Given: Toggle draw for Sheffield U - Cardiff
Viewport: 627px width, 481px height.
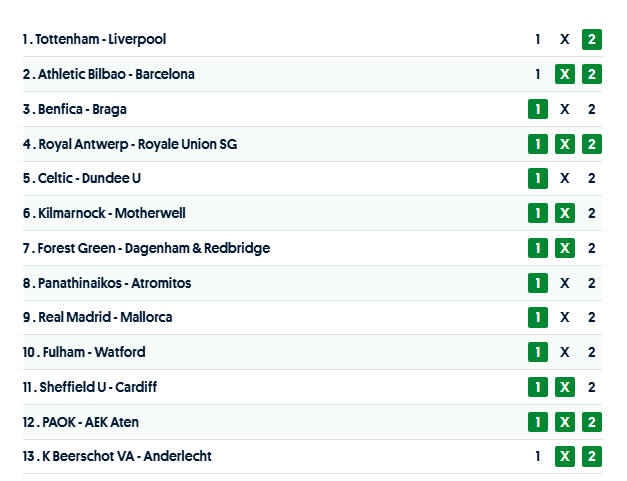Looking at the screenshot, I should (565, 387).
